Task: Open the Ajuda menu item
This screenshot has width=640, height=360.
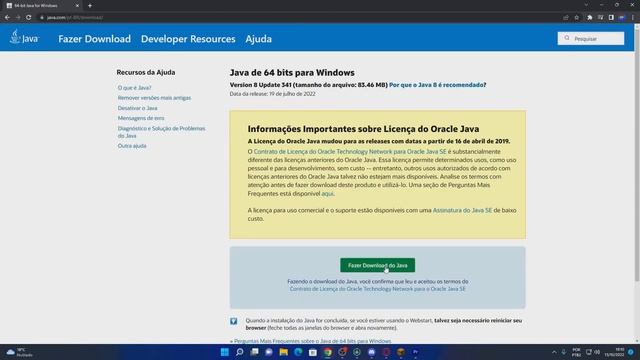Action: [258, 39]
